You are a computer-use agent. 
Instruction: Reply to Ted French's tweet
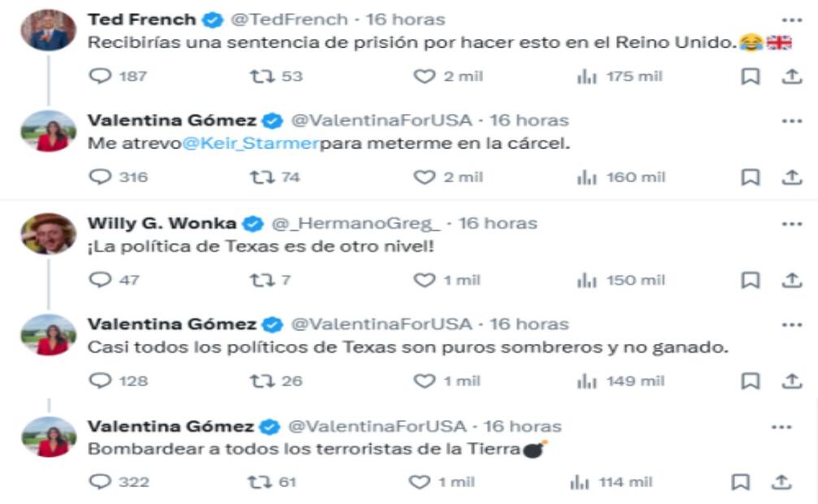tap(100, 76)
